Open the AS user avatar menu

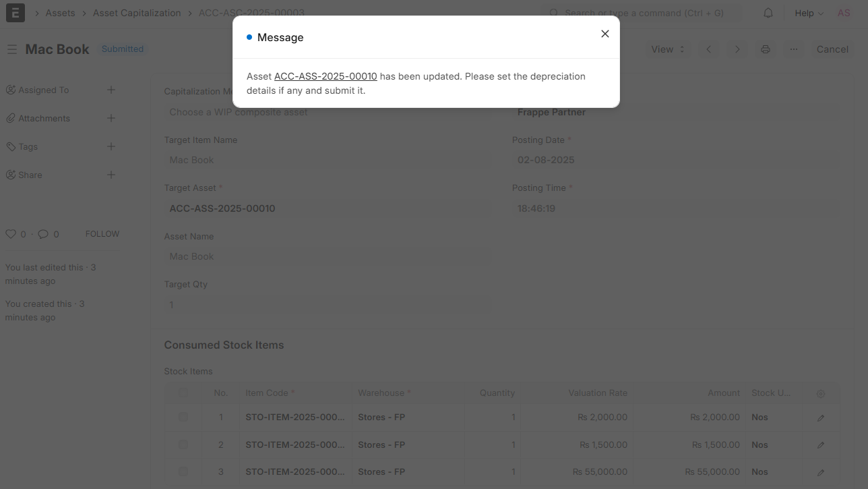844,13
